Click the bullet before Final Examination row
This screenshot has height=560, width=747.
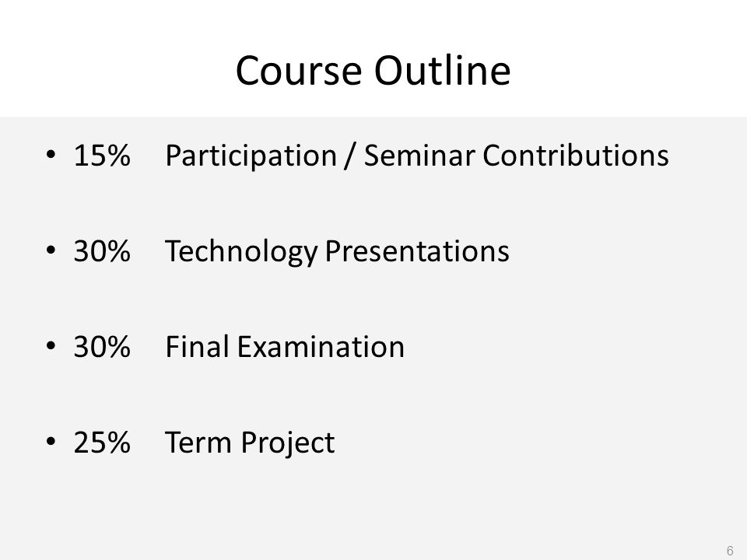51,345
